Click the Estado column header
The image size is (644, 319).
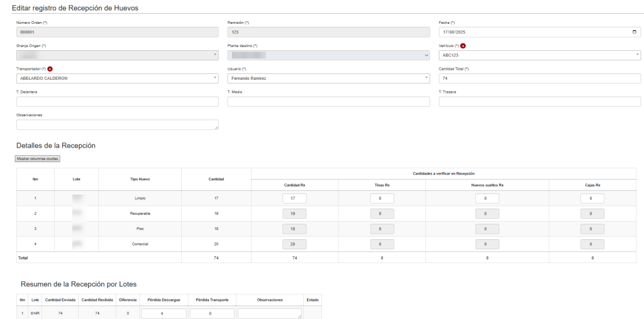click(x=313, y=300)
